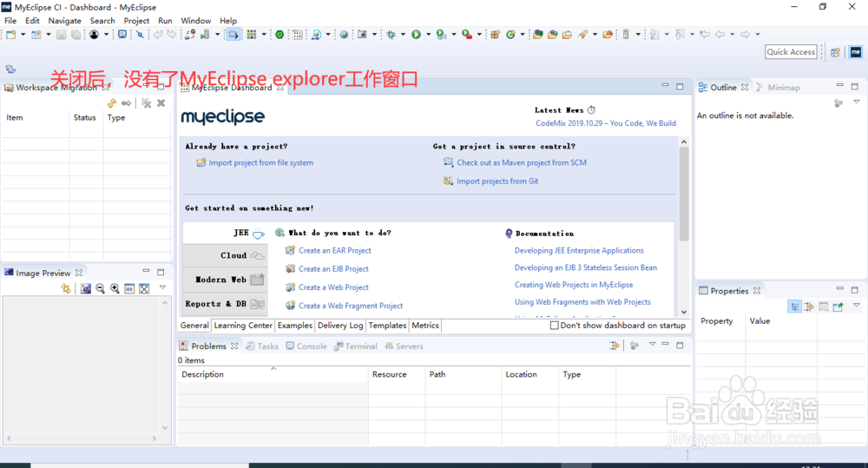
Task: Click the Forward navigation arrow
Action: point(745,35)
